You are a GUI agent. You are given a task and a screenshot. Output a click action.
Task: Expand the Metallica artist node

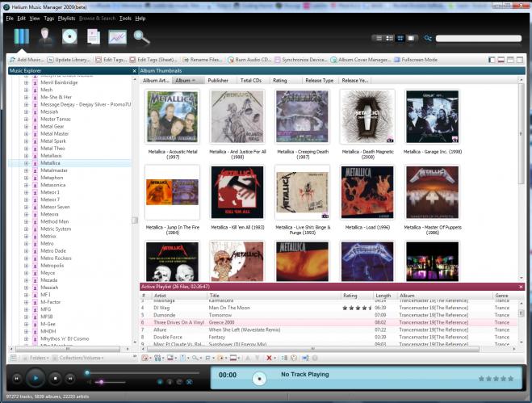tap(26, 163)
